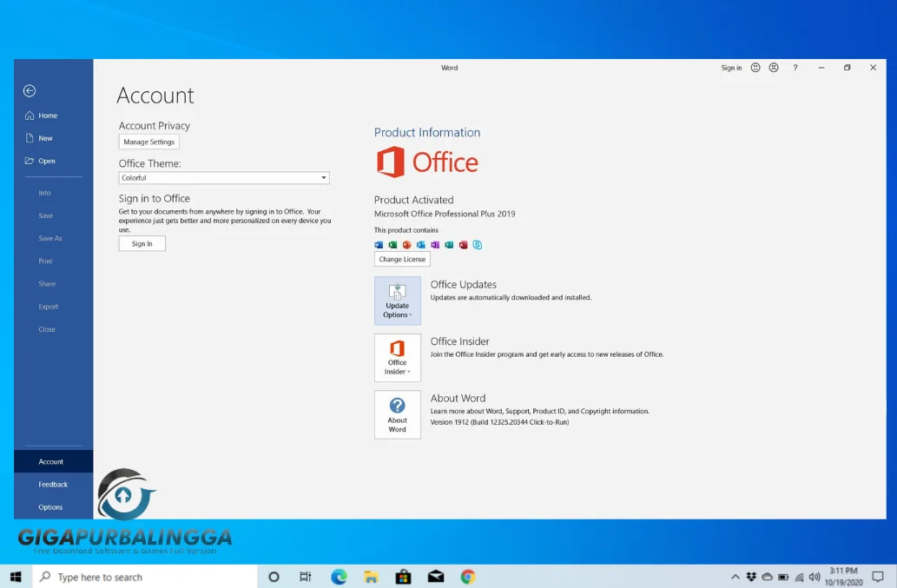The height and width of the screenshot is (588, 897).
Task: Click the Dropbox tray icon
Action: 751,577
